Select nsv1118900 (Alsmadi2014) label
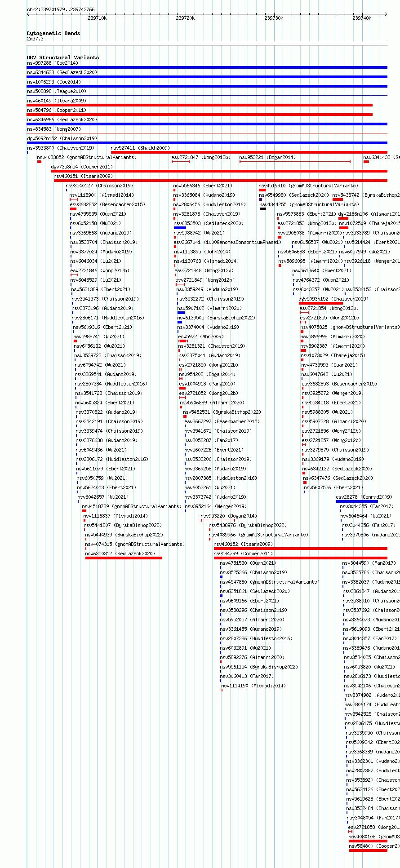This screenshot has width=400, height=868. [x=102, y=195]
